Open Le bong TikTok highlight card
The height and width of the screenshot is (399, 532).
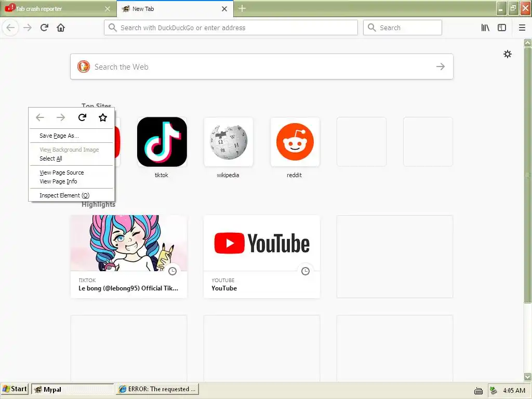point(129,257)
